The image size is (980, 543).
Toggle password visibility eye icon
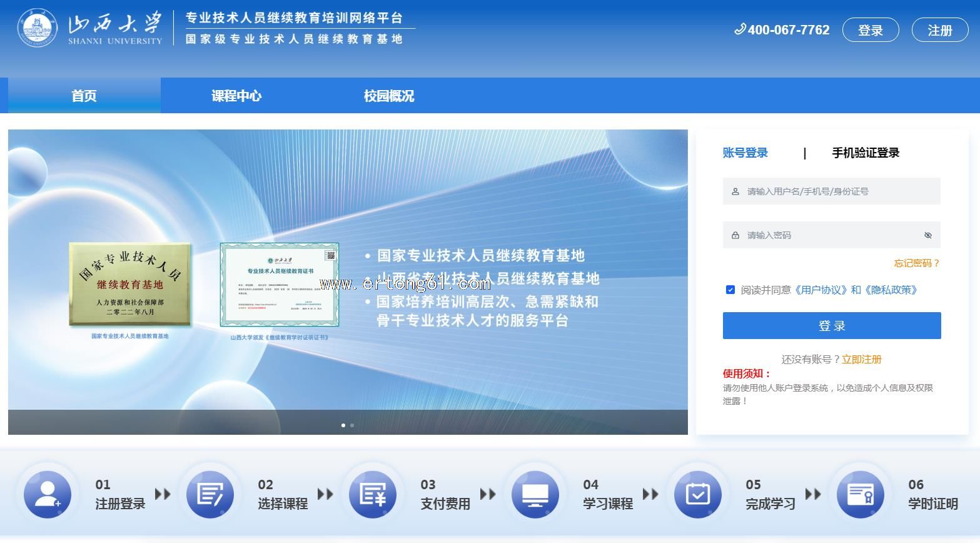(927, 235)
